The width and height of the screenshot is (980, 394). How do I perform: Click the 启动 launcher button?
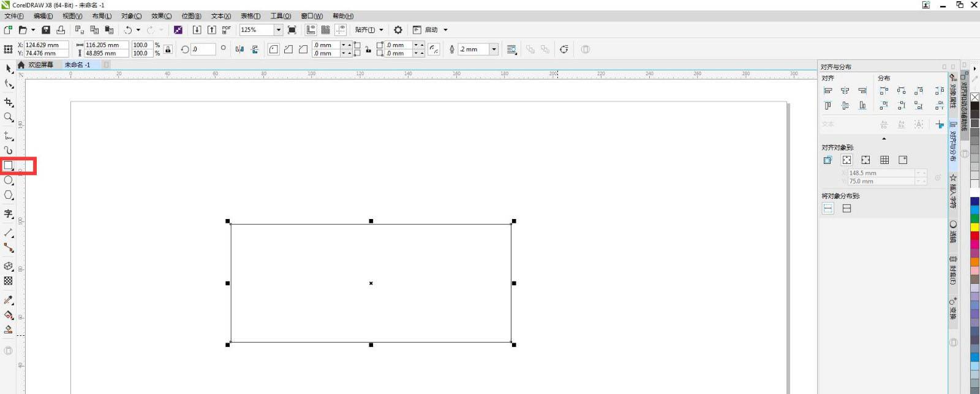coord(431,30)
